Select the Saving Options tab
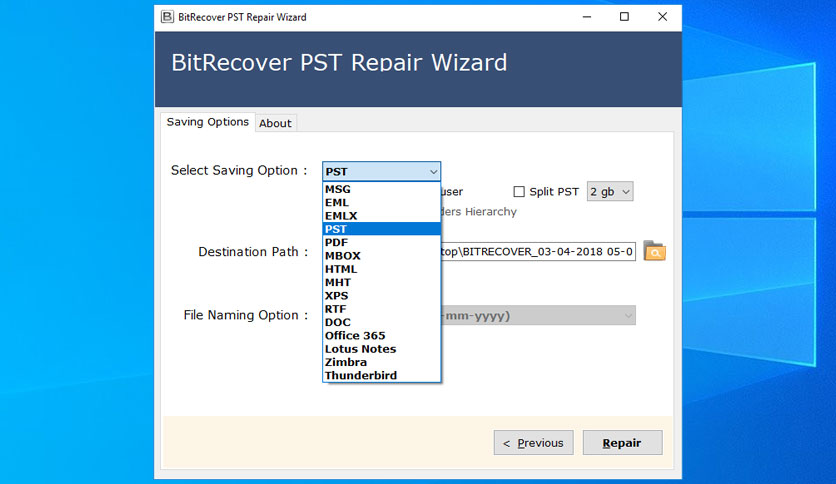This screenshot has height=484, width=836. pyautogui.click(x=207, y=122)
